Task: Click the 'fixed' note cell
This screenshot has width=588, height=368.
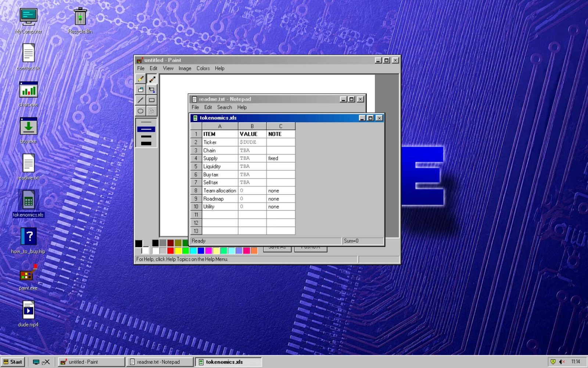Action: pyautogui.click(x=281, y=158)
